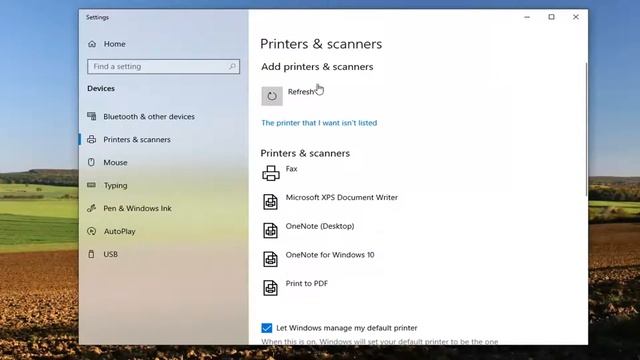Image resolution: width=640 pixels, height=360 pixels.
Task: Click the Typing keyboard icon
Action: 91,185
